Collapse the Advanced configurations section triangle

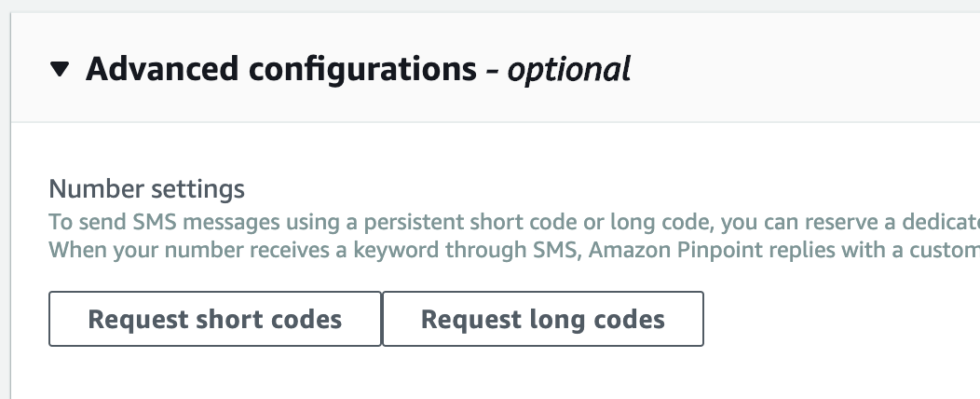coord(61,70)
